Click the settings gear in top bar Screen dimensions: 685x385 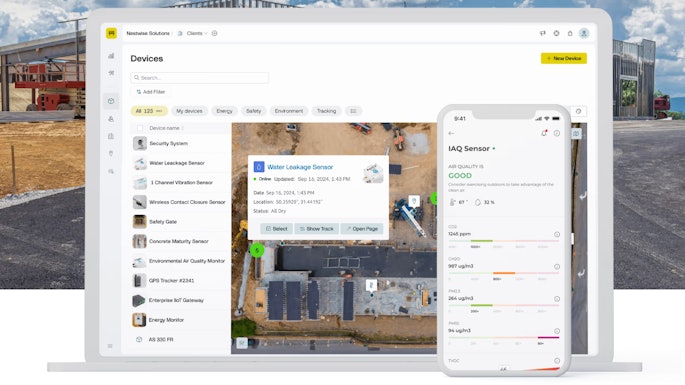pyautogui.click(x=556, y=33)
